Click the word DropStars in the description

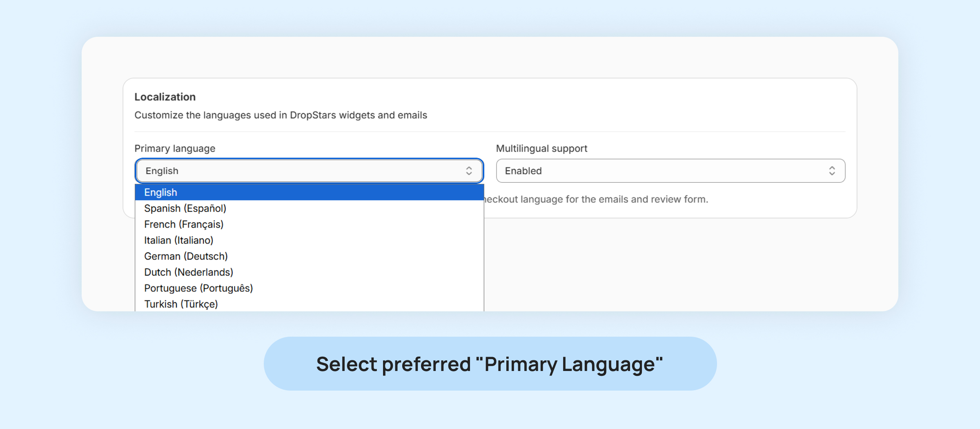coord(313,115)
